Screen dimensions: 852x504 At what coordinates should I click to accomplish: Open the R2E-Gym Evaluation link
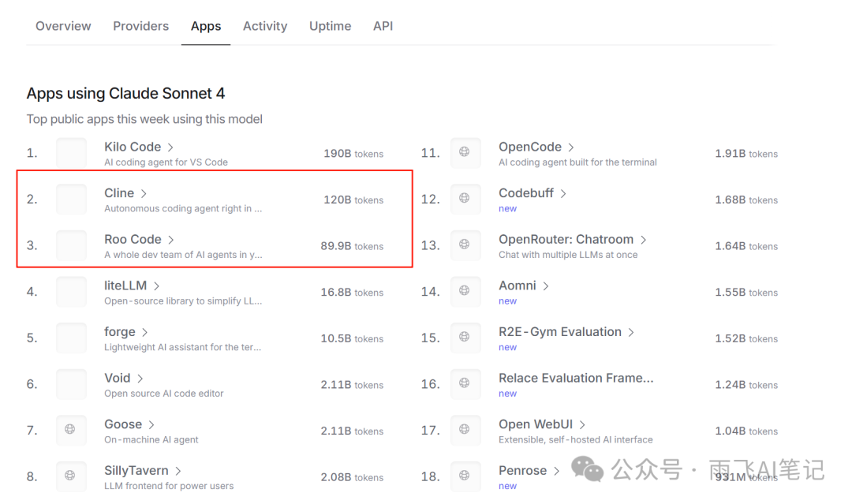coord(560,332)
